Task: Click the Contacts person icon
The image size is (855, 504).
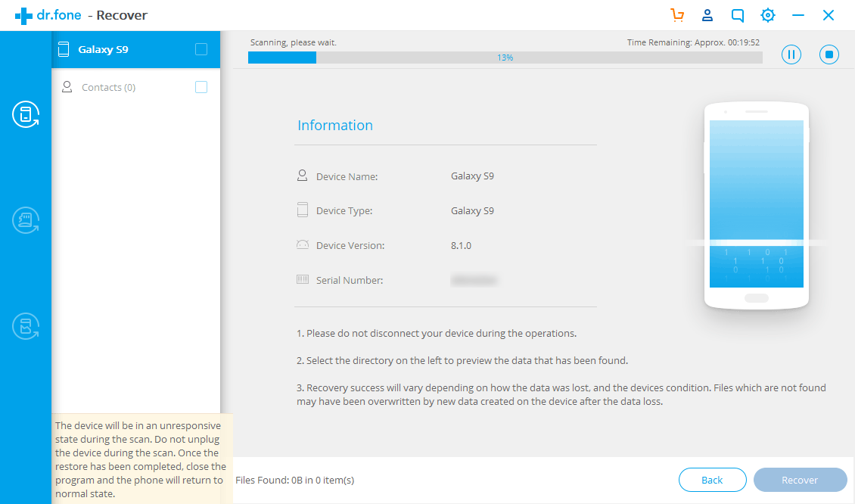Action: coord(67,87)
